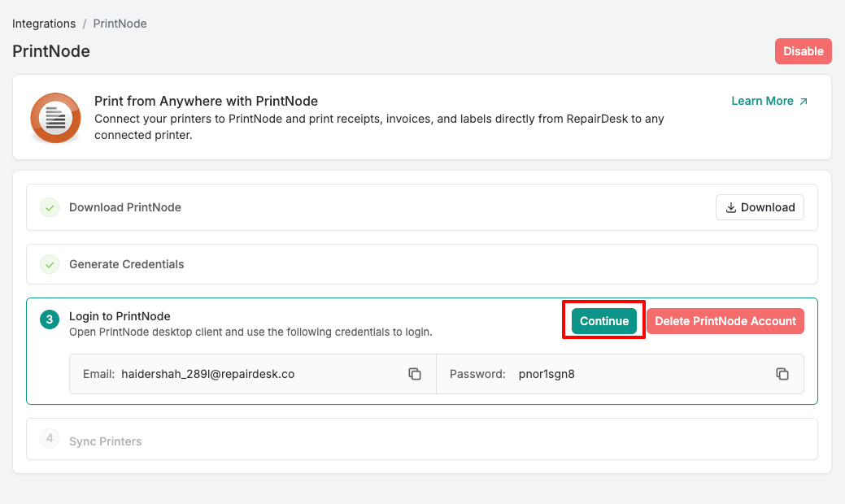
Task: Click the PrintNode orange logo icon
Action: [x=55, y=118]
